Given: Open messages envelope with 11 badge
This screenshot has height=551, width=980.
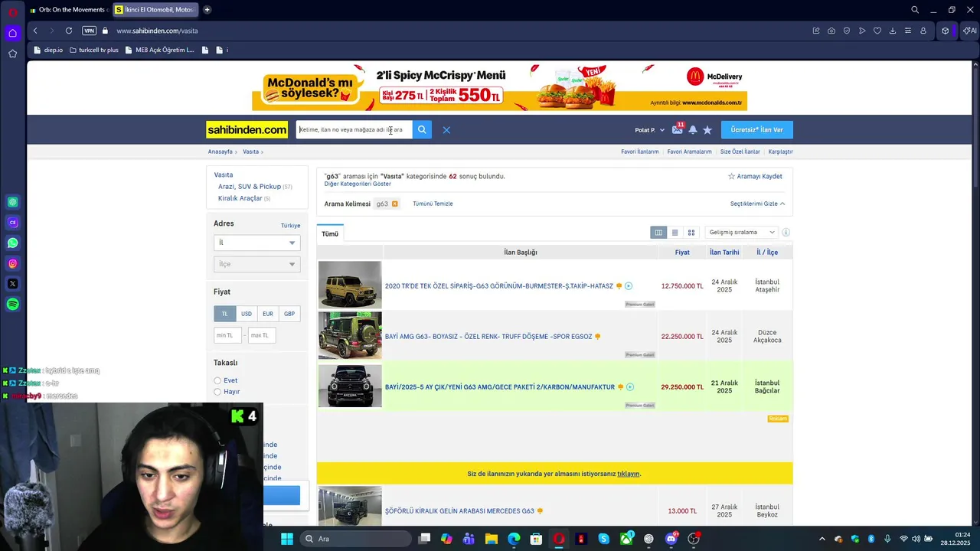Looking at the screenshot, I should [678, 130].
